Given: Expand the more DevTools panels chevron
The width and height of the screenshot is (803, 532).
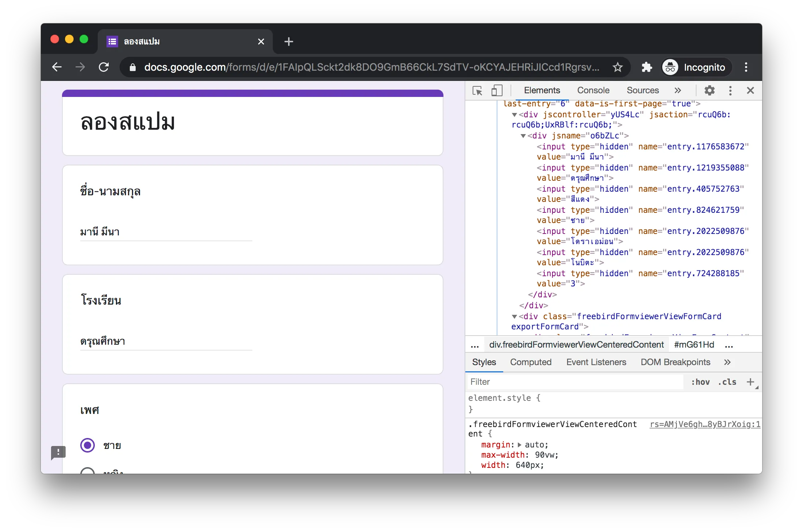Looking at the screenshot, I should 676,90.
